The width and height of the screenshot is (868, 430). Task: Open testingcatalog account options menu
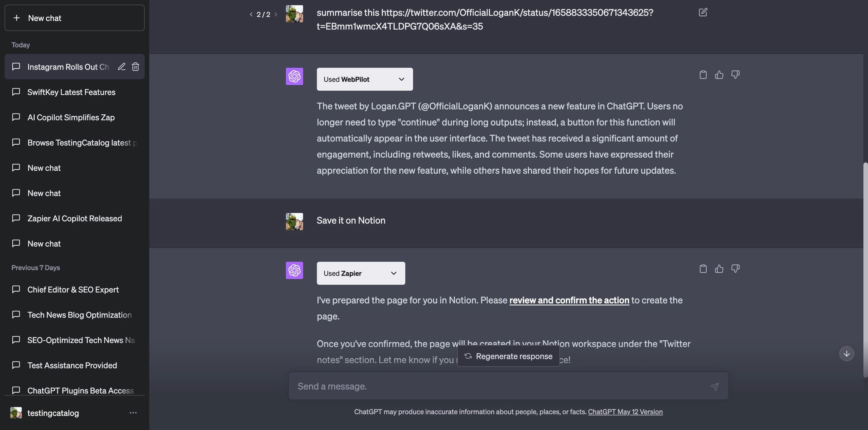pyautogui.click(x=133, y=413)
